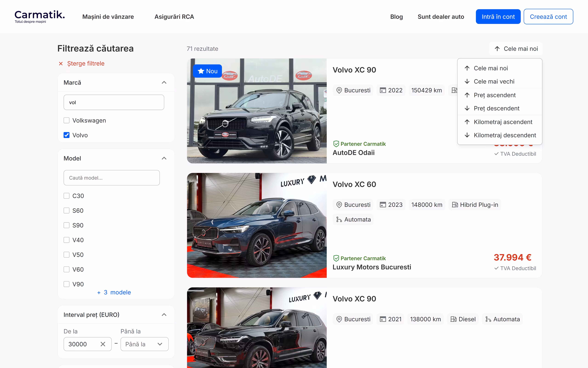
Task: Open photo of blue Volvo XC 60 listing
Action: pos(257,225)
